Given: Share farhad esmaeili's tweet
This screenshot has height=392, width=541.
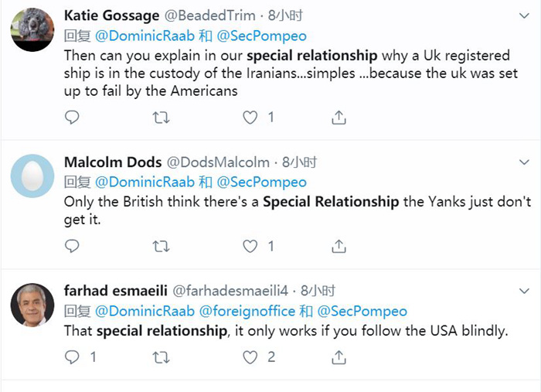Looking at the screenshot, I should point(339,357).
